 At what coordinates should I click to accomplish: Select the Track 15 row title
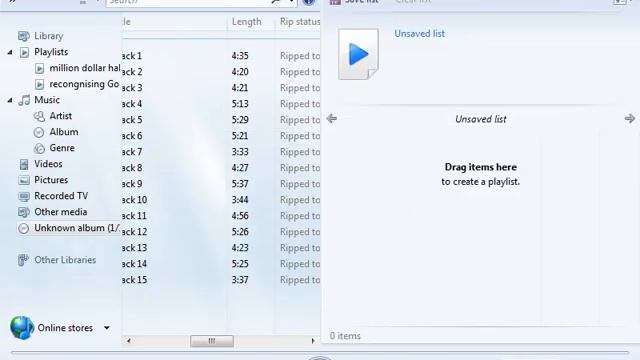[134, 280]
